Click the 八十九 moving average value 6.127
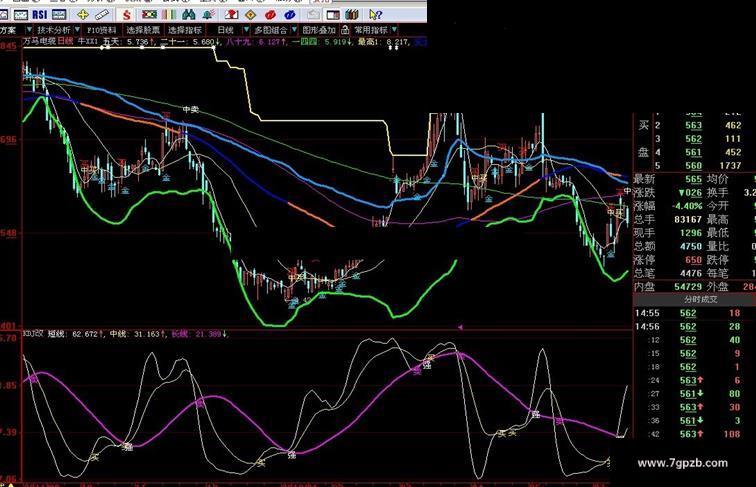 (x=270, y=42)
